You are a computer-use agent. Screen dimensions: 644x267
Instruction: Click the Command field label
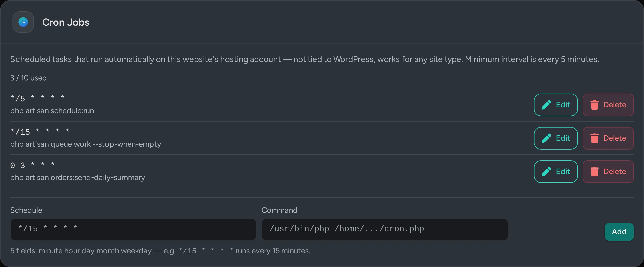[279, 210]
